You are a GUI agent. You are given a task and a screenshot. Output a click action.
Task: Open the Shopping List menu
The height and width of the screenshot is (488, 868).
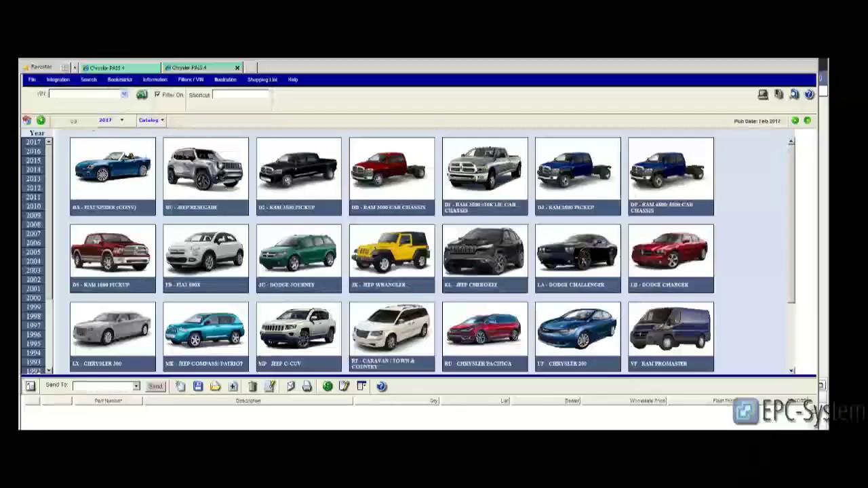point(262,80)
